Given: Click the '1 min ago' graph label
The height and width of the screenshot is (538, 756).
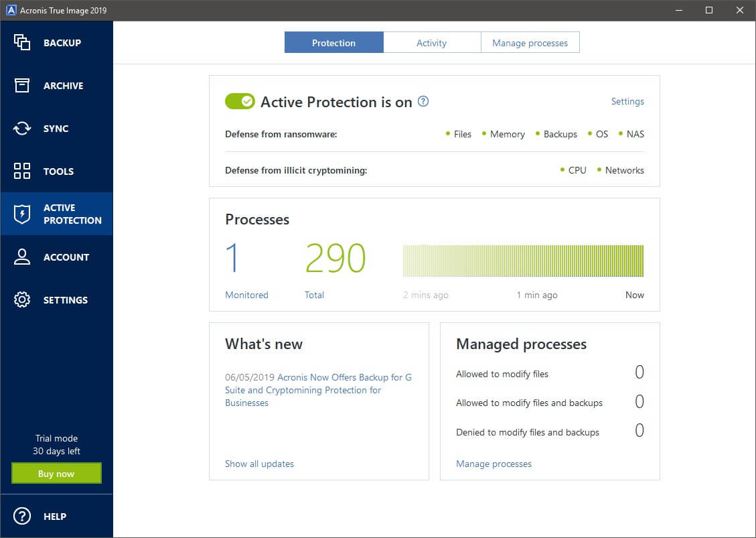Looking at the screenshot, I should 537,295.
